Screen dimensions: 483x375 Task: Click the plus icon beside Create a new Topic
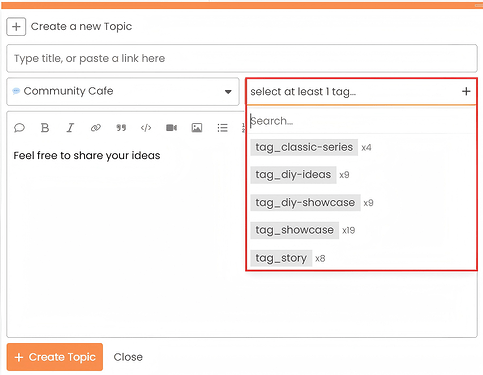point(16,27)
